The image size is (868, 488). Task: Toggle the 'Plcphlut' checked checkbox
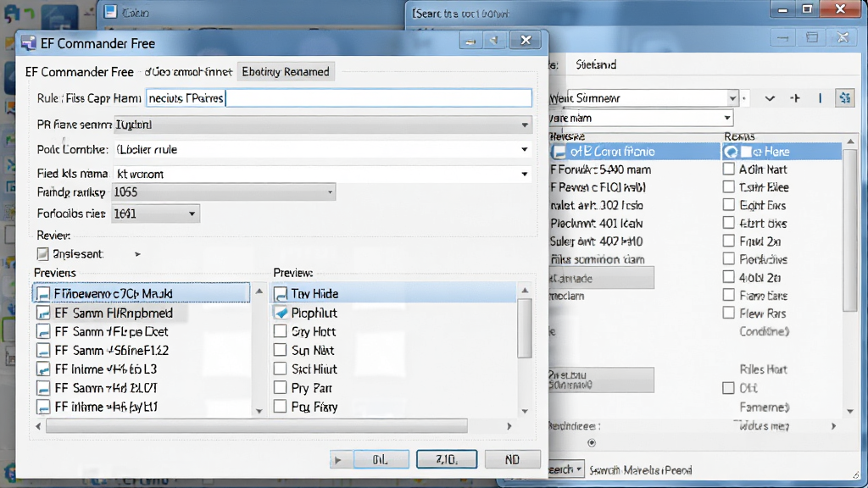[281, 313]
